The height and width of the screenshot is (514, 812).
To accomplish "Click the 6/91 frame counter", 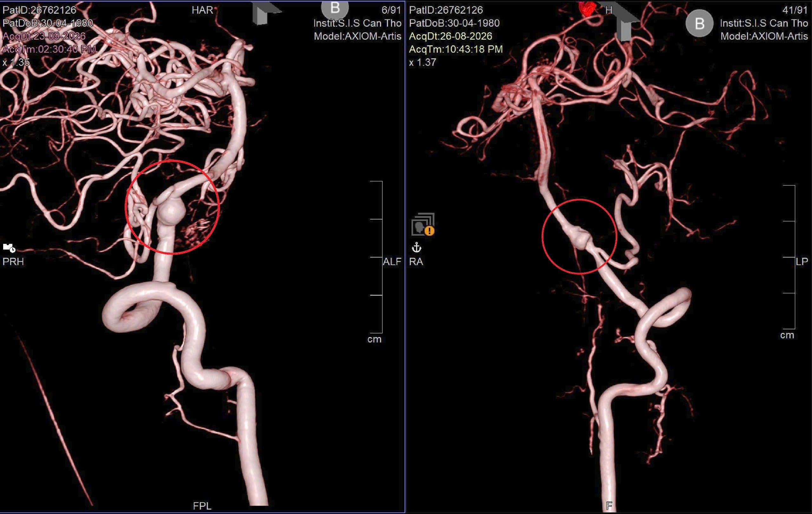I will point(391,10).
